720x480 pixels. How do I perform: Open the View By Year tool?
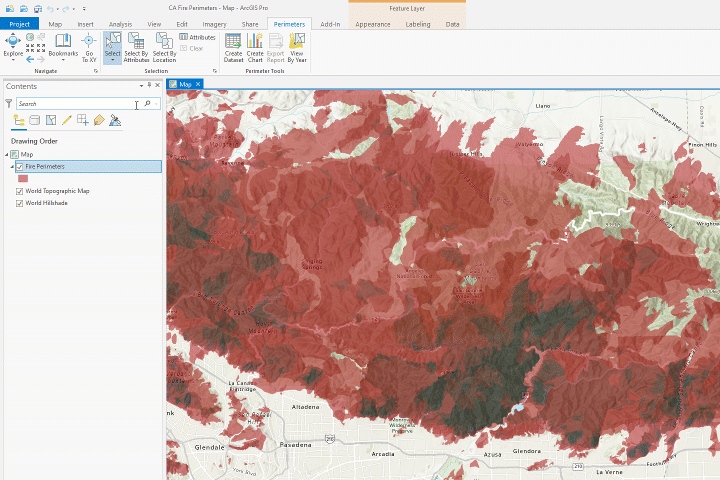tap(297, 48)
